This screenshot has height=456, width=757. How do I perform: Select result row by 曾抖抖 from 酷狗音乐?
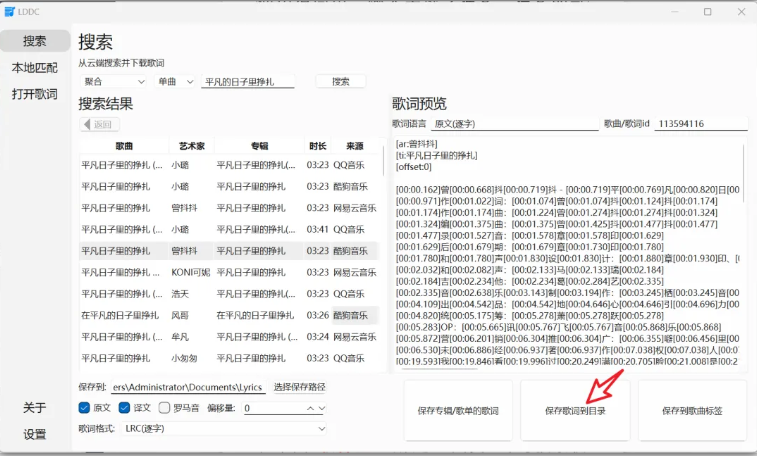pos(229,251)
